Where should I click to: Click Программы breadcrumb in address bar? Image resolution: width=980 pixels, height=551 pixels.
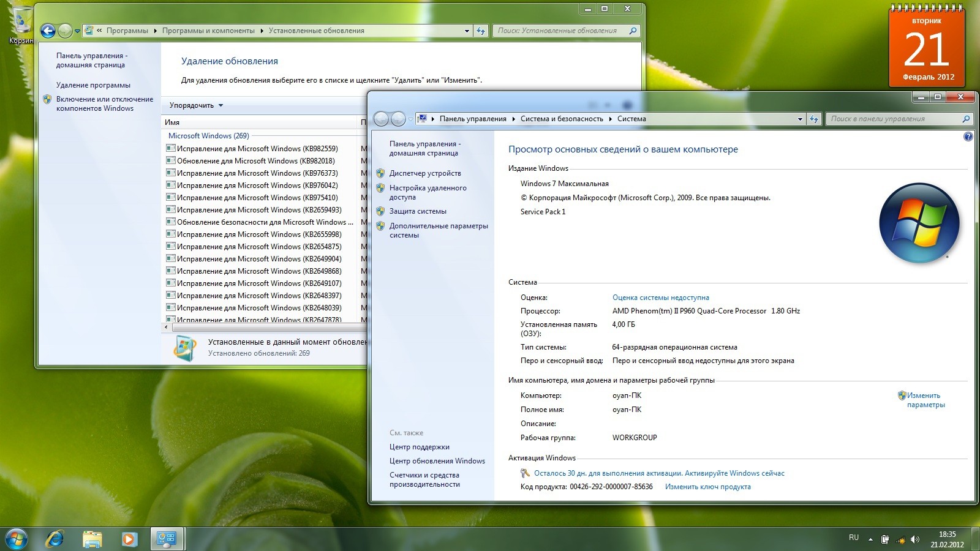click(127, 31)
